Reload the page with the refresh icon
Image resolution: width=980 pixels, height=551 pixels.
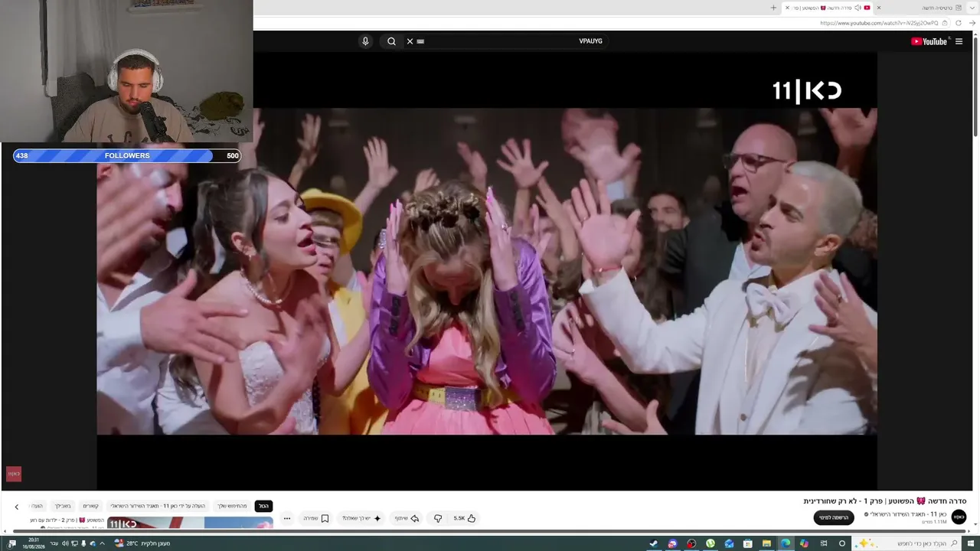coord(959,23)
